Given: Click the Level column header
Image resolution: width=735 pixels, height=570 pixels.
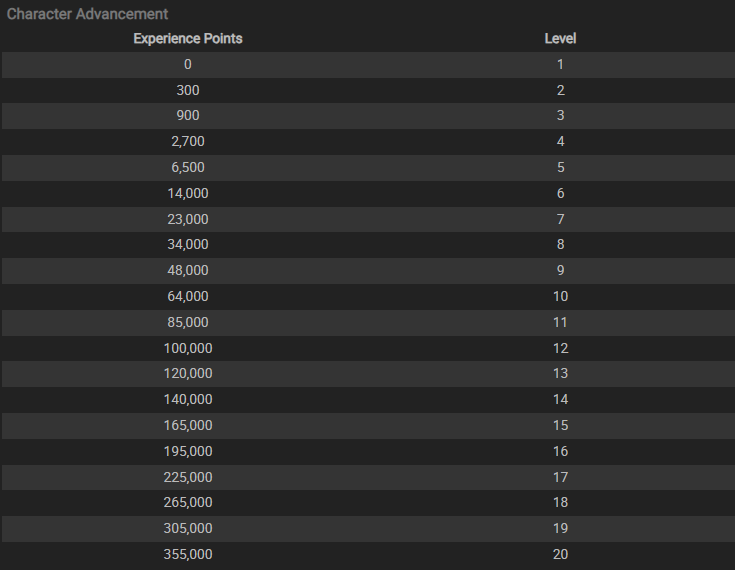Looking at the screenshot, I should (x=560, y=39).
